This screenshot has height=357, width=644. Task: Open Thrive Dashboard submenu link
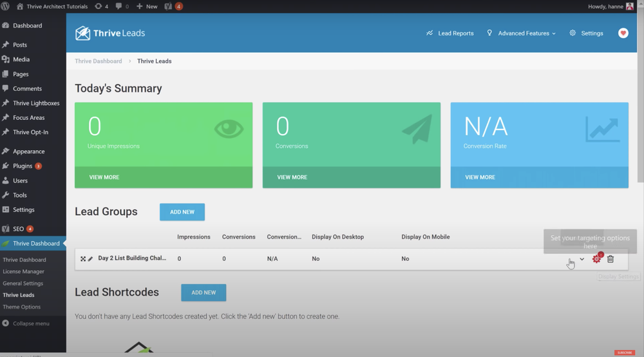(24, 260)
